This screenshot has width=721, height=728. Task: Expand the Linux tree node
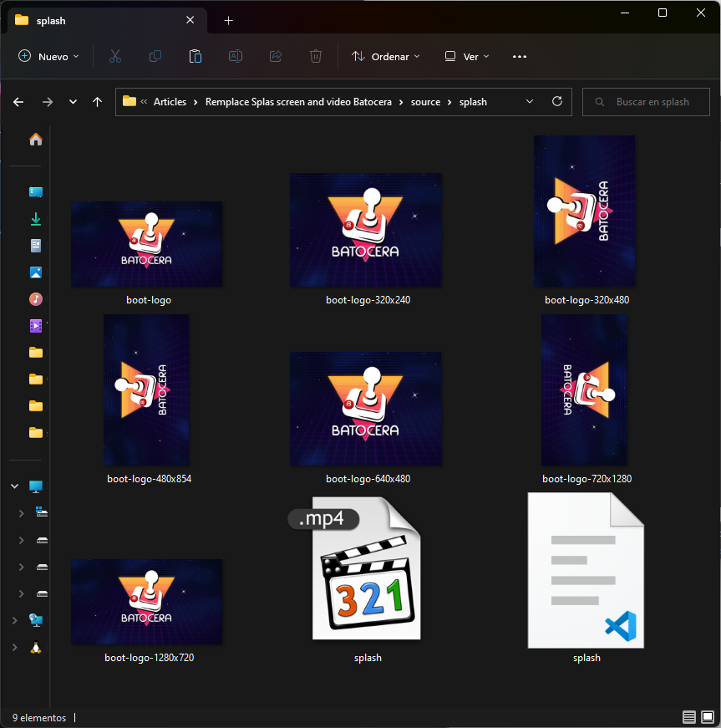15,647
